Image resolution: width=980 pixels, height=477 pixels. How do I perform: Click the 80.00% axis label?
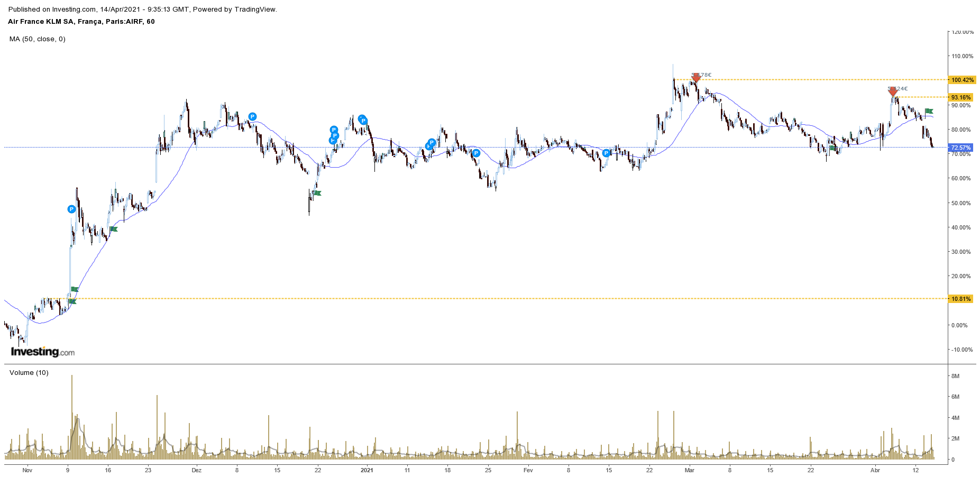(961, 130)
